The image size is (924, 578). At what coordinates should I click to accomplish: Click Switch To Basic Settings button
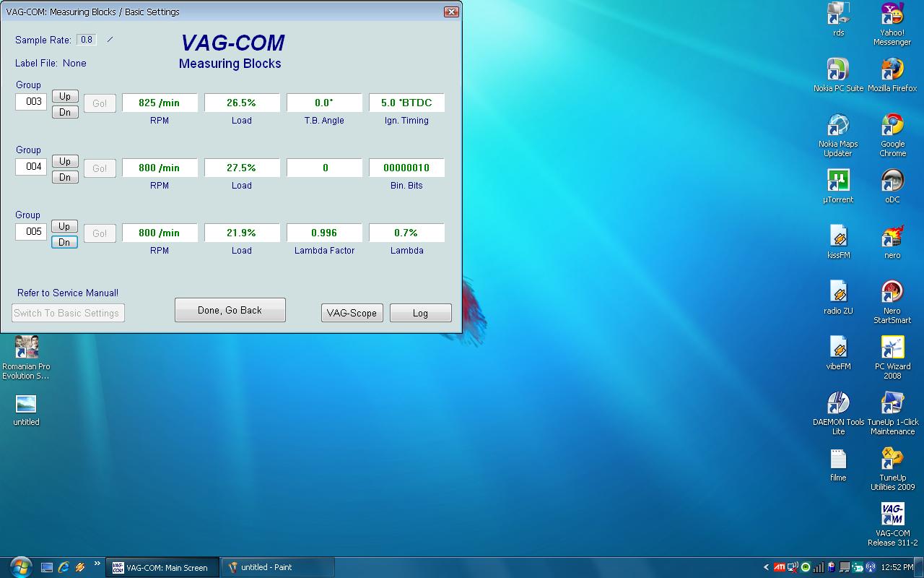pyautogui.click(x=69, y=313)
